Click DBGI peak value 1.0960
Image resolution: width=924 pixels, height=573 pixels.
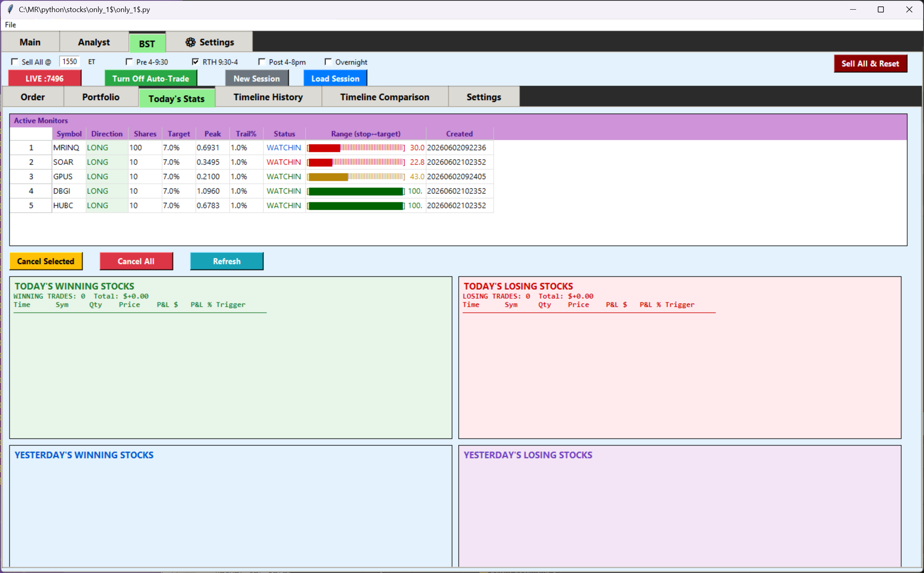click(x=208, y=191)
